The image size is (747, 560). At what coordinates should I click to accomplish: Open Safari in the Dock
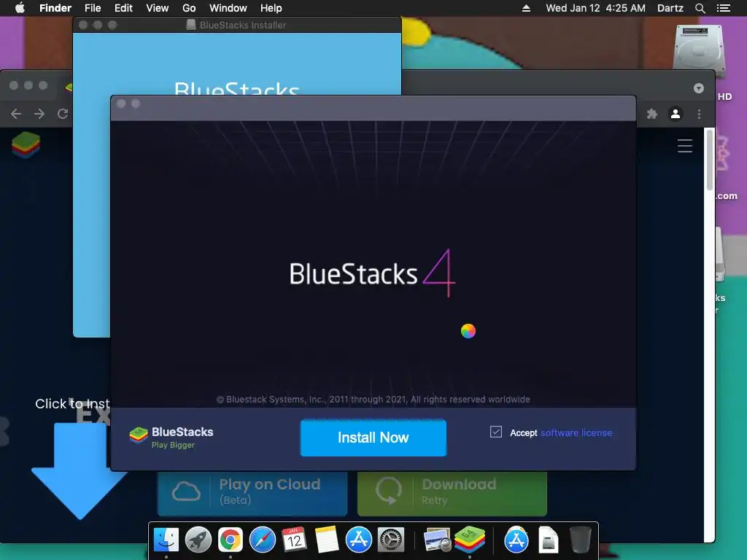point(263,540)
